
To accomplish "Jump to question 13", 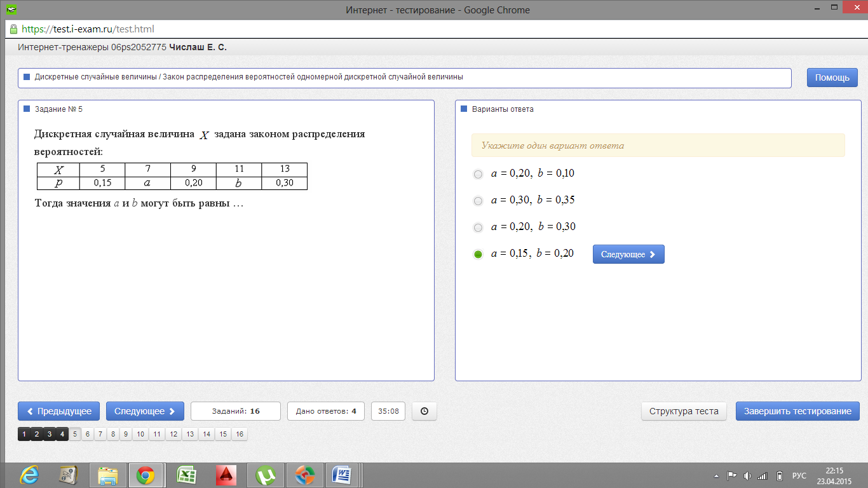I will (x=190, y=435).
